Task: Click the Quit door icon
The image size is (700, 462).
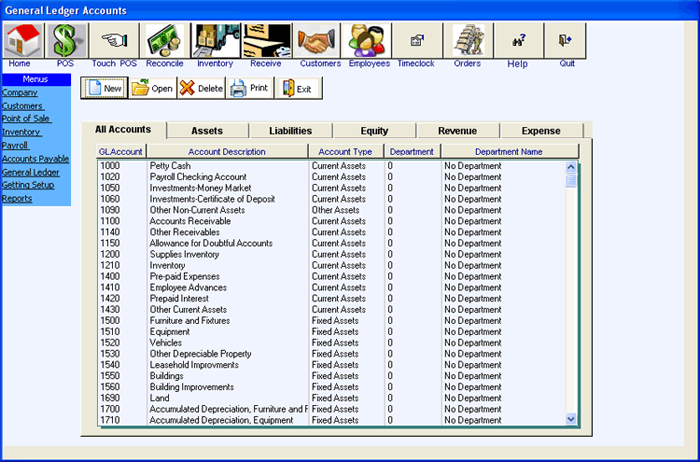Action: [565, 41]
